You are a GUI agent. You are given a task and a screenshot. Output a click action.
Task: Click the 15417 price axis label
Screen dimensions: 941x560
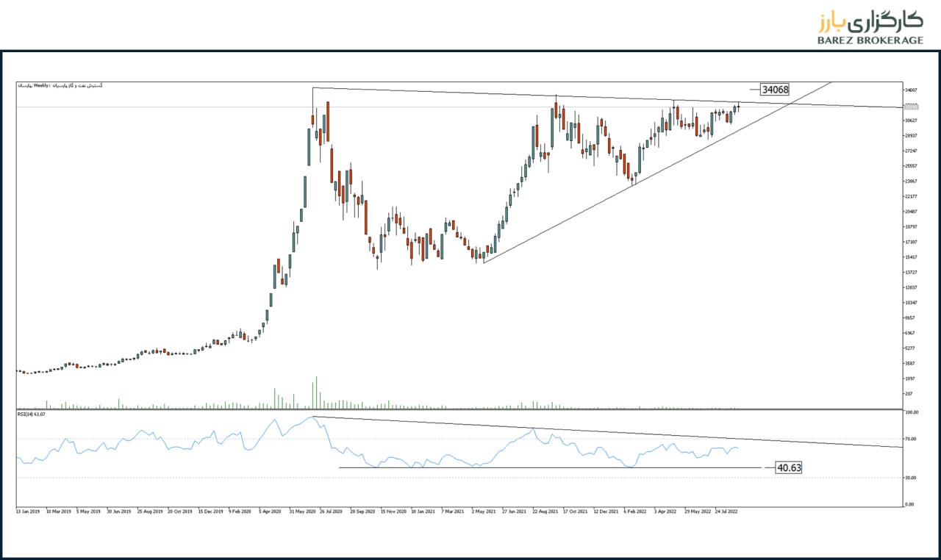[912, 256]
